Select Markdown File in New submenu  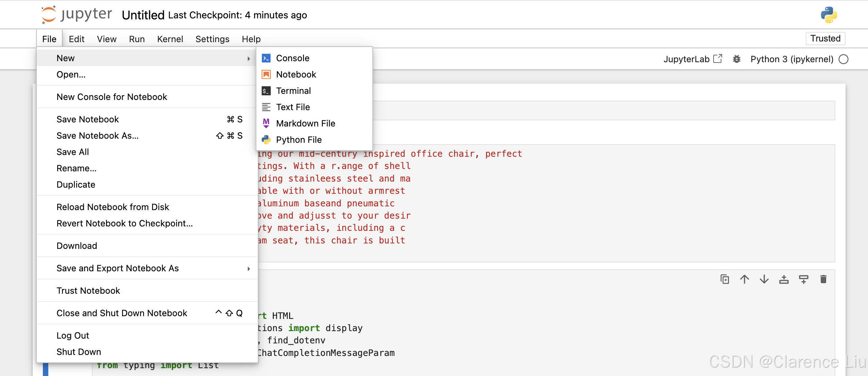pyautogui.click(x=305, y=123)
